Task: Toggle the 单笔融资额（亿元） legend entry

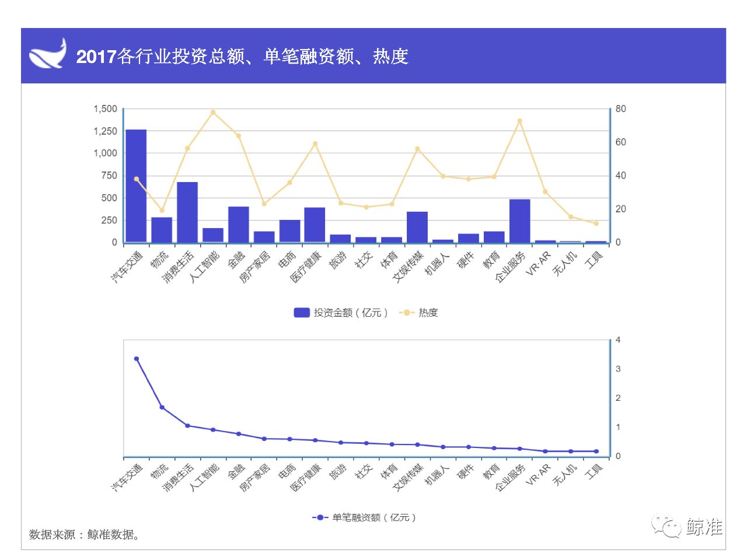Action: pyautogui.click(x=364, y=517)
